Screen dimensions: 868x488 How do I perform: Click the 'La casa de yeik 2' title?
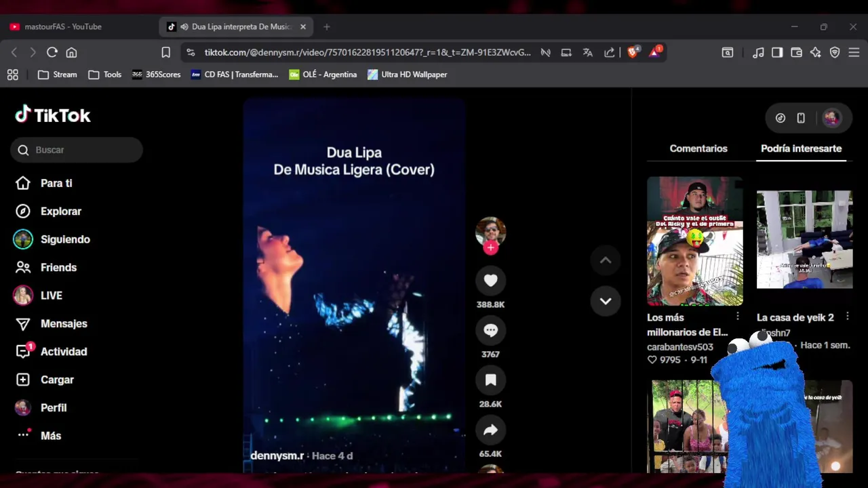point(795,317)
